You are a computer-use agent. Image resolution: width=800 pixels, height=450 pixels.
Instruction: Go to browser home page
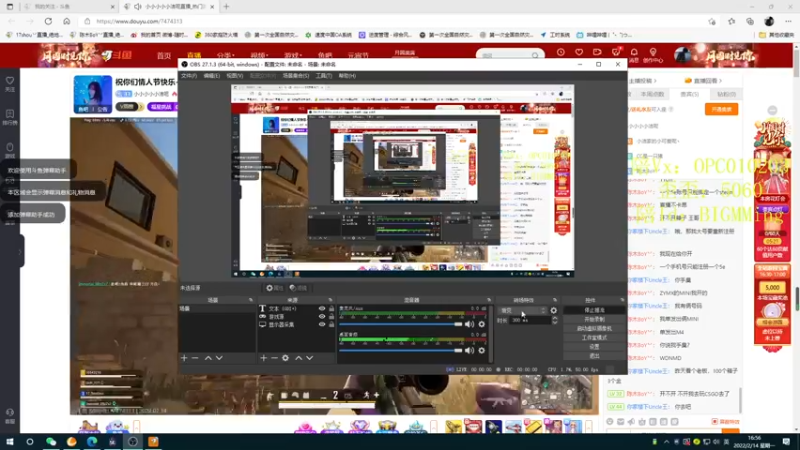(x=66, y=21)
